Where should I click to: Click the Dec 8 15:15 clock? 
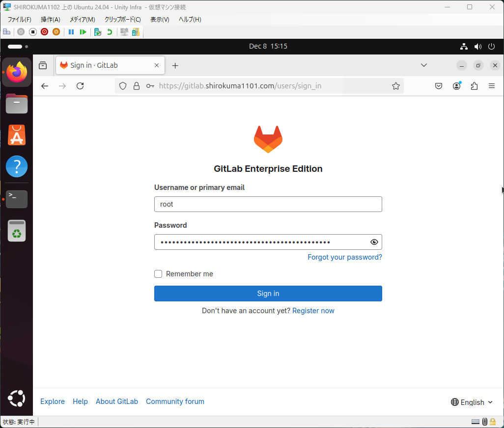pyautogui.click(x=268, y=46)
